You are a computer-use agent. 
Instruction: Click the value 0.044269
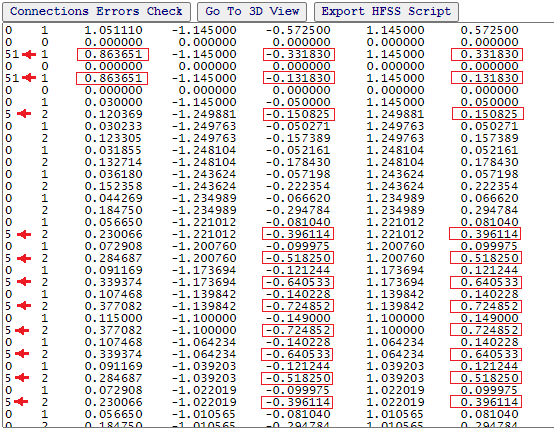pos(113,198)
